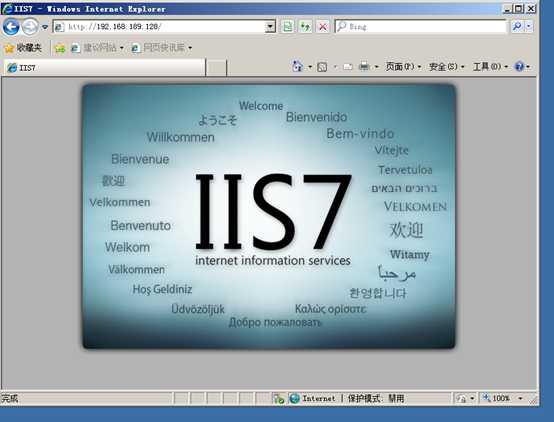Screen dimensions: 554x422
Task: Stop loading with the red X icon
Action: coord(323,27)
